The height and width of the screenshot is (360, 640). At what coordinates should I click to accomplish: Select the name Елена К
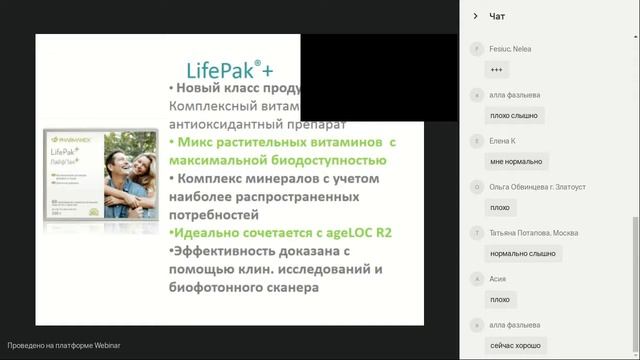[502, 141]
